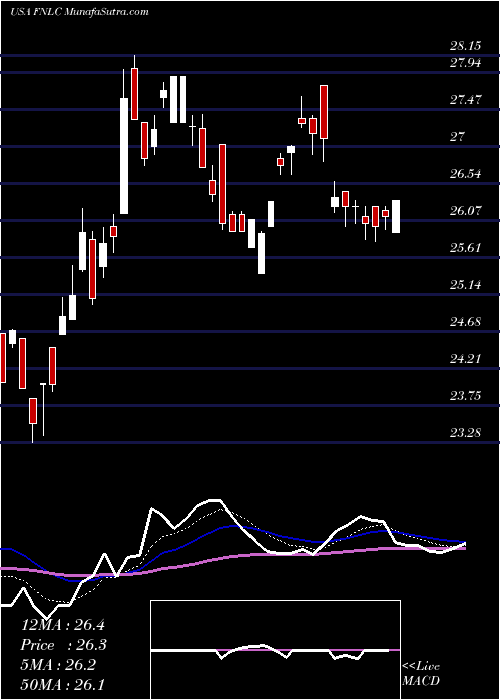Select the 23.75 price axis label
The height and width of the screenshot is (700, 500).
tap(465, 396)
